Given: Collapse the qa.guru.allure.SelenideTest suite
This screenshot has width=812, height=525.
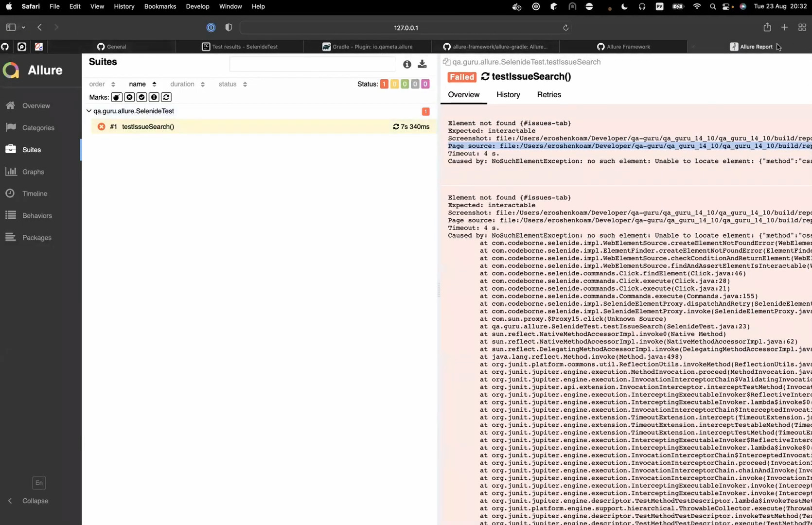Looking at the screenshot, I should coord(89,111).
